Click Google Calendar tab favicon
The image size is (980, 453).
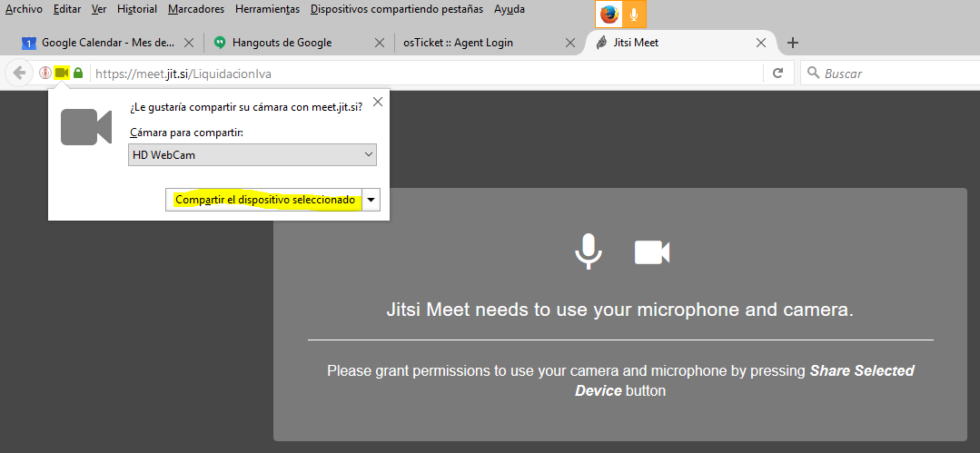(29, 43)
